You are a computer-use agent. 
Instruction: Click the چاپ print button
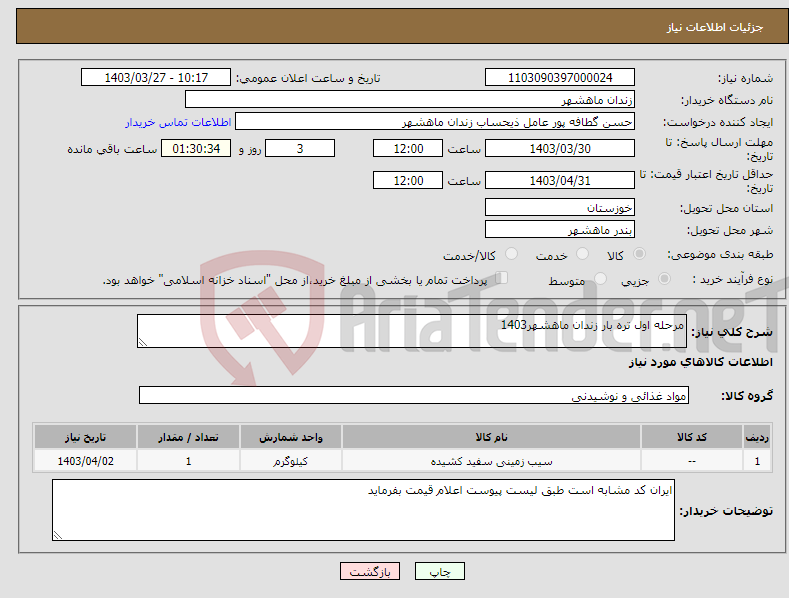coord(440,571)
